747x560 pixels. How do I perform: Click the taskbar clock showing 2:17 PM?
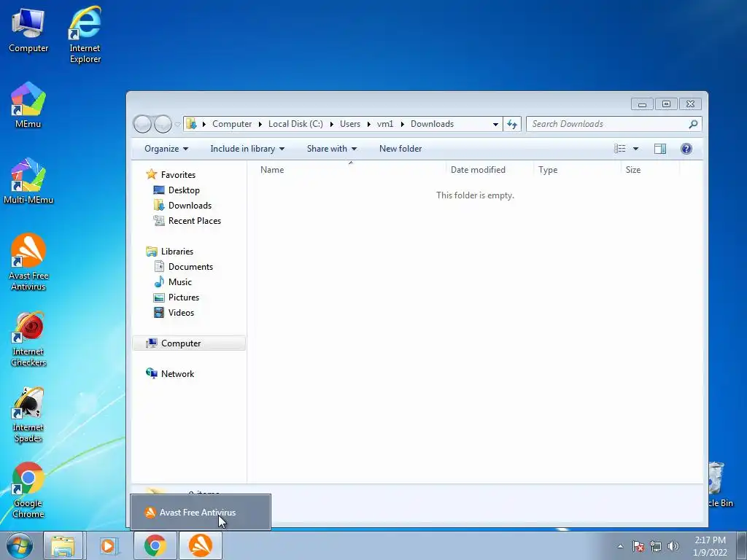(x=710, y=546)
